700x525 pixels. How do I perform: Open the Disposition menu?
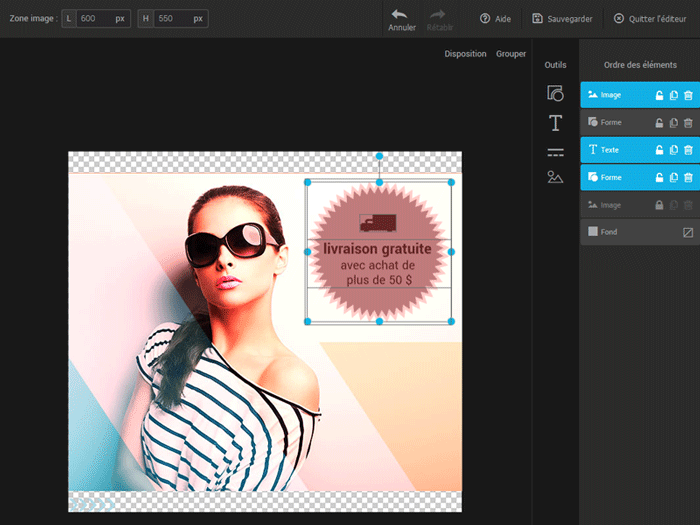(x=465, y=54)
